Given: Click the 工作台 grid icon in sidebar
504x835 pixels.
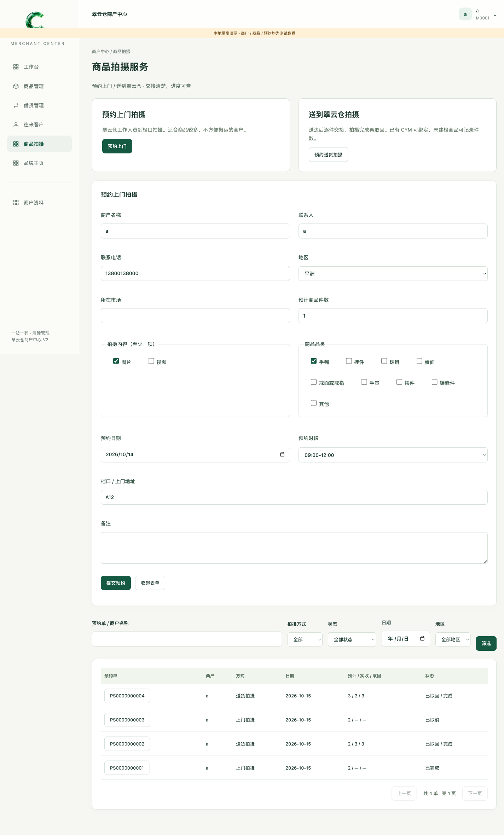Looking at the screenshot, I should (16, 67).
